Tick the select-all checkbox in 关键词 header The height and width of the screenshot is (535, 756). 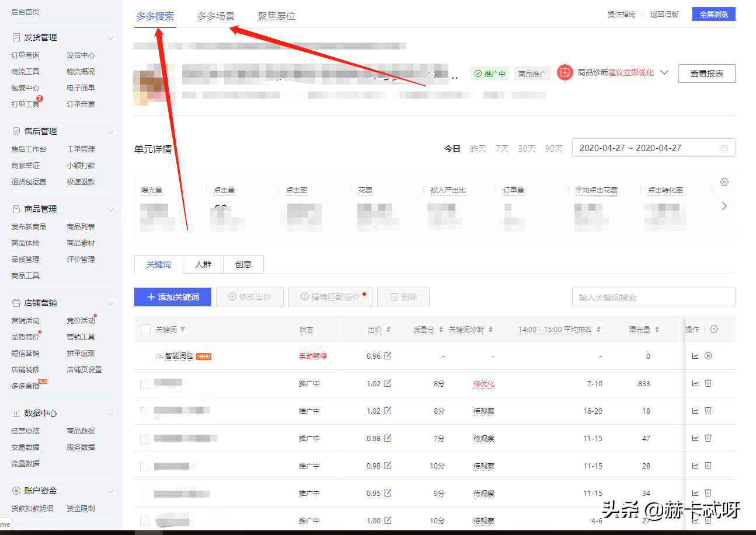click(x=146, y=330)
